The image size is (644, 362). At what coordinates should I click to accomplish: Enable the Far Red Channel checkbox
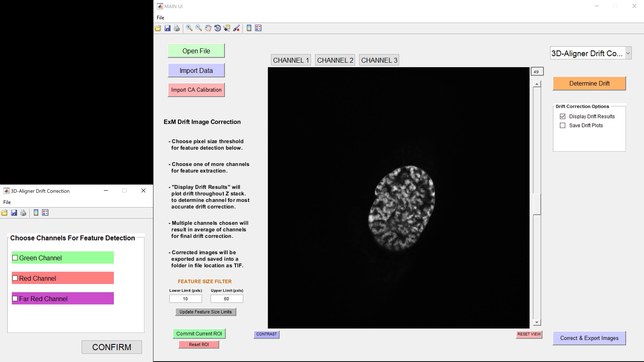click(15, 299)
